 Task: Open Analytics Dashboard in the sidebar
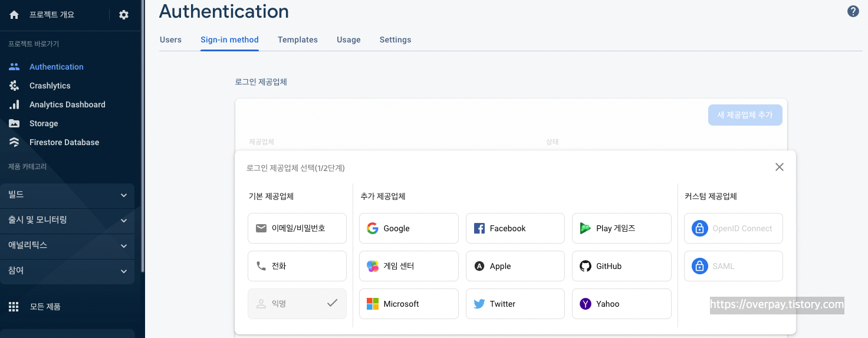point(67,104)
